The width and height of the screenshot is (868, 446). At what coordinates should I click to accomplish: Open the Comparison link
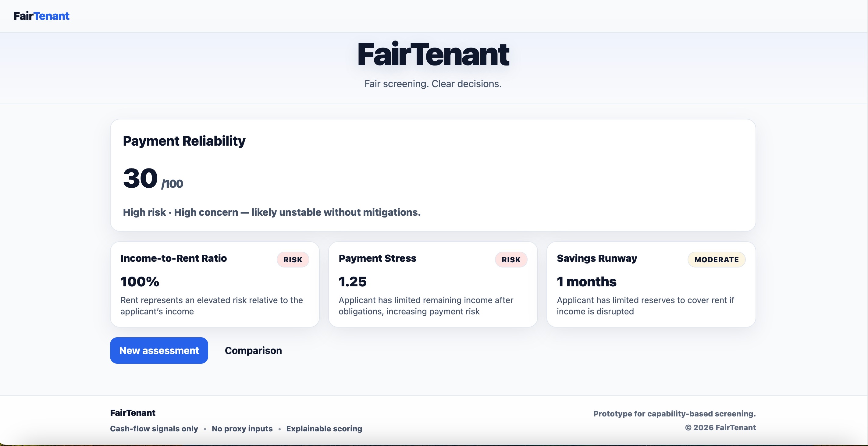tap(253, 351)
